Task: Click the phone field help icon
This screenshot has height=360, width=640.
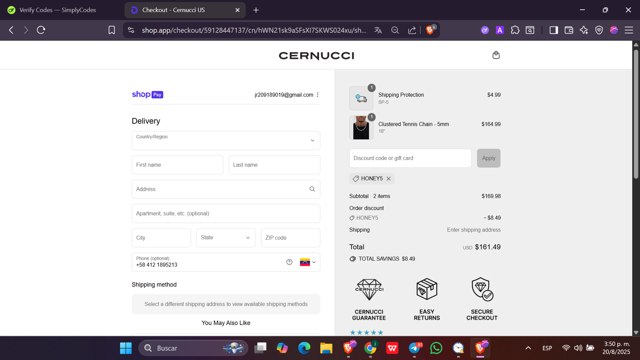Action: point(289,262)
